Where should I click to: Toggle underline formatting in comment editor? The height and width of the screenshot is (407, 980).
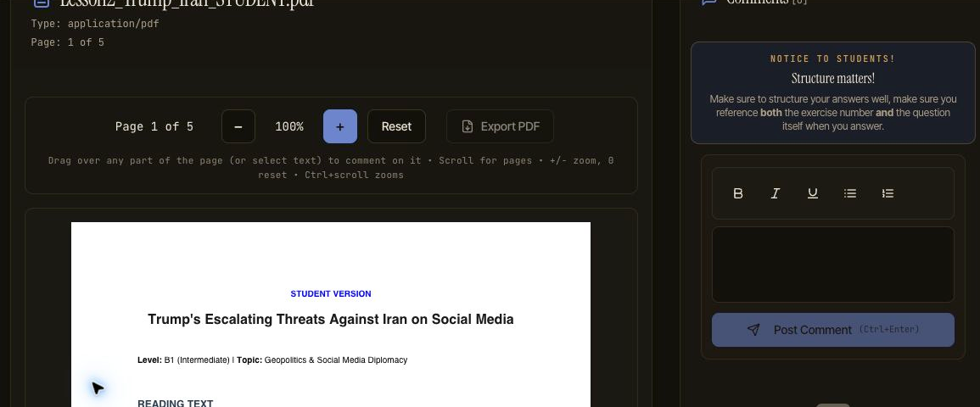coord(813,193)
